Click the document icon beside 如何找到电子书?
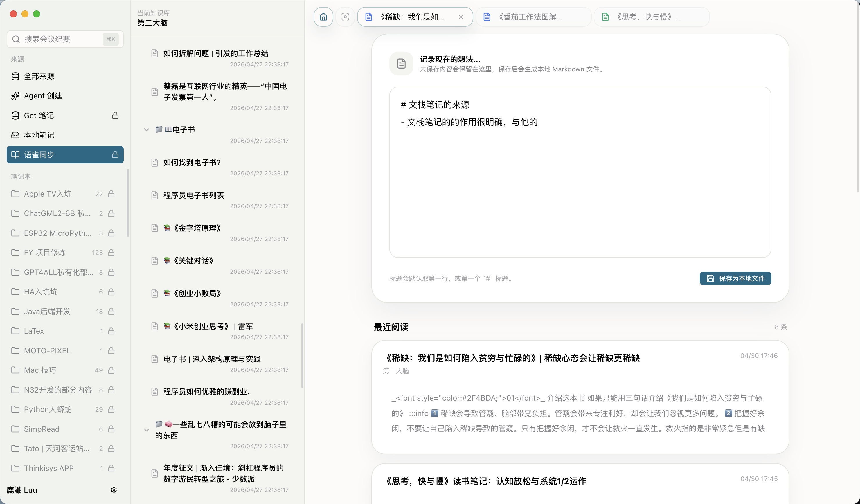 154,162
